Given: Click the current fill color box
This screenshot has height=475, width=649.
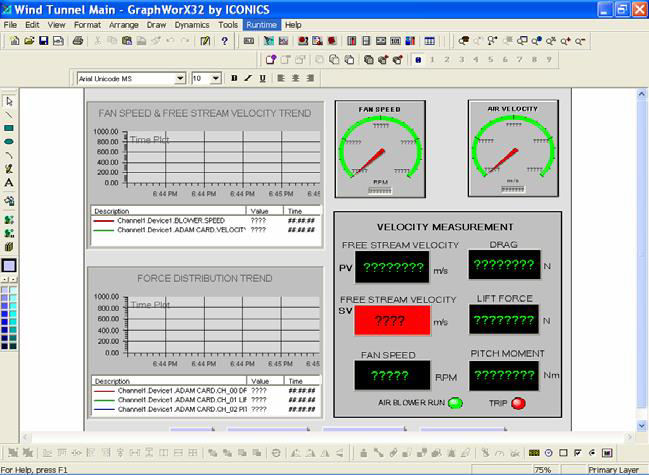Looking at the screenshot, I should 9,266.
